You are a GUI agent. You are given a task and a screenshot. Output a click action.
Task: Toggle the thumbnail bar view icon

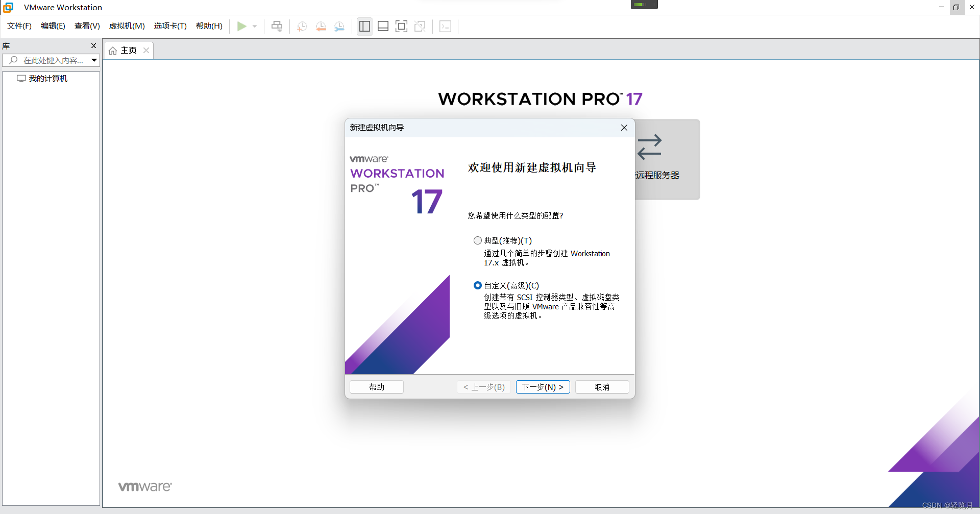(383, 26)
